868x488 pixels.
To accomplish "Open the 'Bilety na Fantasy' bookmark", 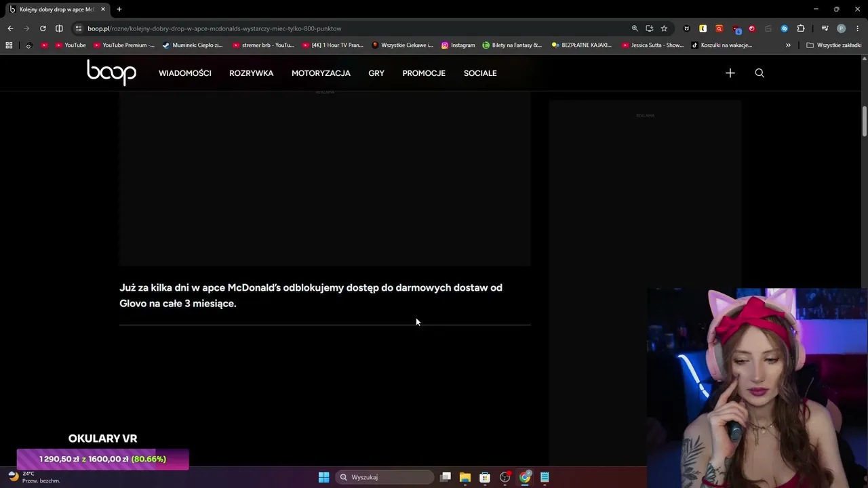I will (512, 45).
